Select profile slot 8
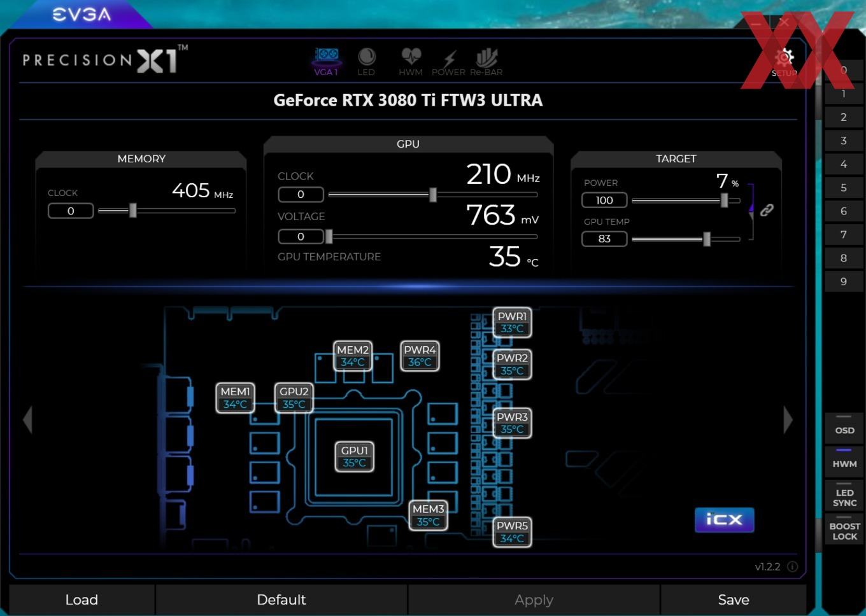 844,258
